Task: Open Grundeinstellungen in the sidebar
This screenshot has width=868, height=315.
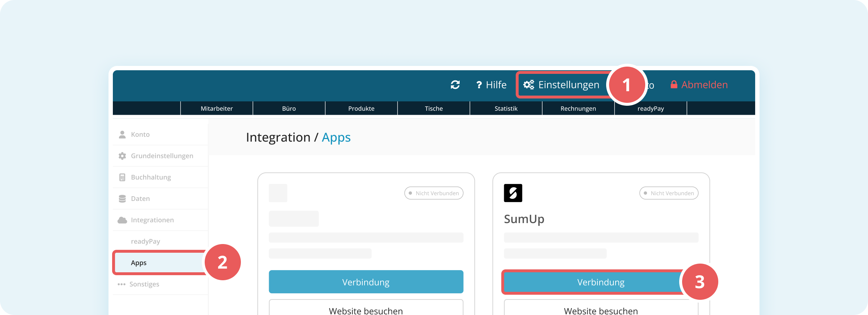Action: 161,156
